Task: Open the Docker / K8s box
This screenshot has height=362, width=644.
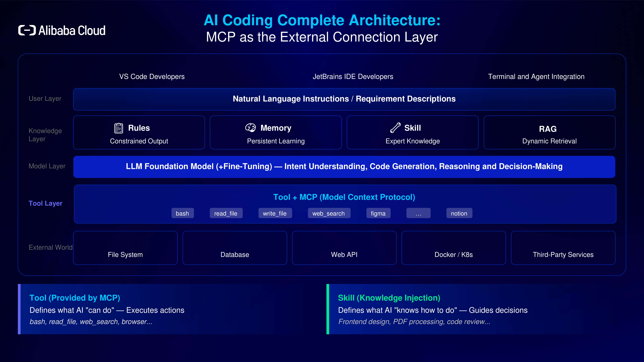Action: (454, 248)
